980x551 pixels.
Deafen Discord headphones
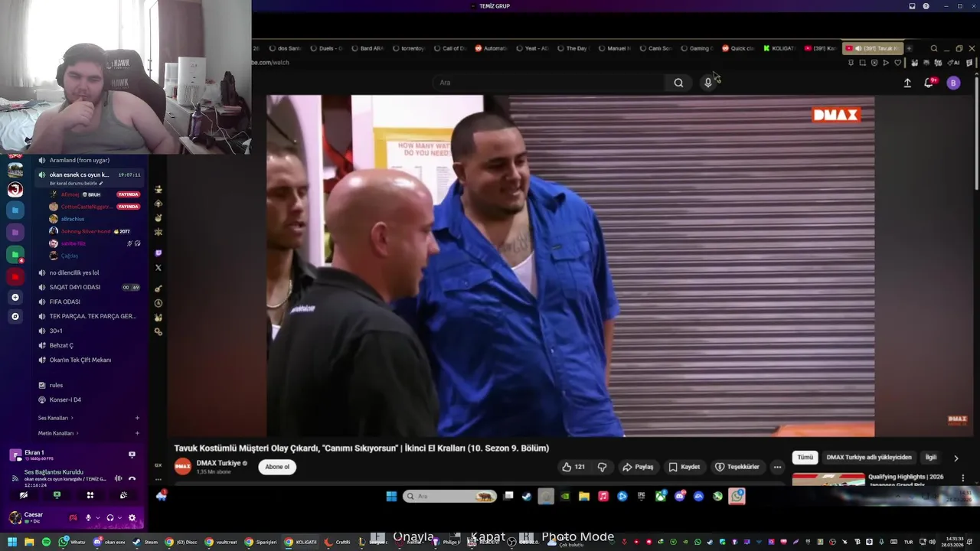tap(110, 518)
